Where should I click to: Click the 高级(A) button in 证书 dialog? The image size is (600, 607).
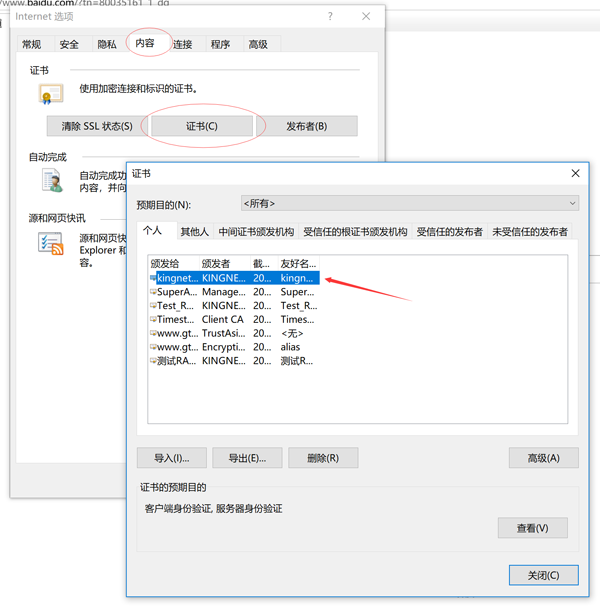[544, 458]
